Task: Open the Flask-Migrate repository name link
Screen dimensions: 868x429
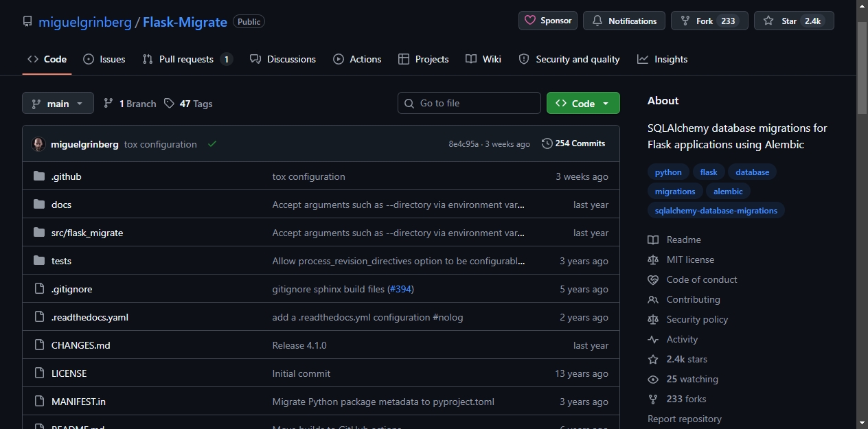Action: [x=185, y=22]
